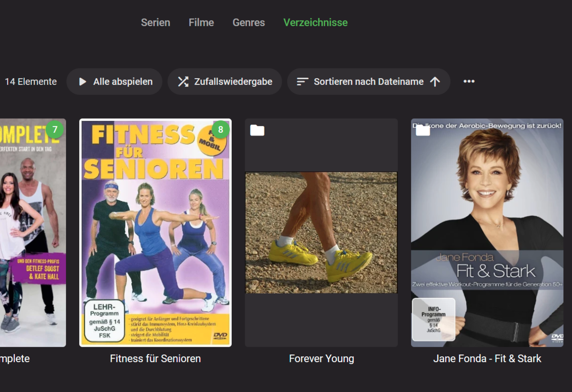Click the 14 Elemente count text
The height and width of the screenshot is (392, 572).
31,81
